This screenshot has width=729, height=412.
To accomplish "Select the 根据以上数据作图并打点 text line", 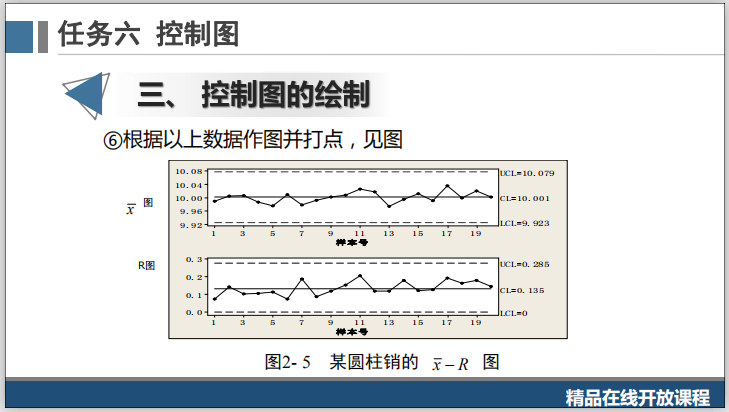I will [x=262, y=140].
